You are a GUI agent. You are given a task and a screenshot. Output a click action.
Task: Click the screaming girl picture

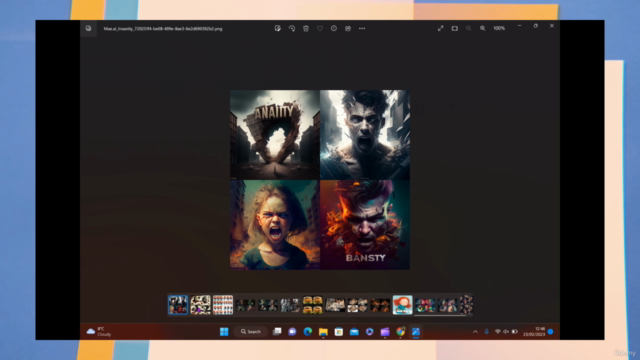[275, 224]
